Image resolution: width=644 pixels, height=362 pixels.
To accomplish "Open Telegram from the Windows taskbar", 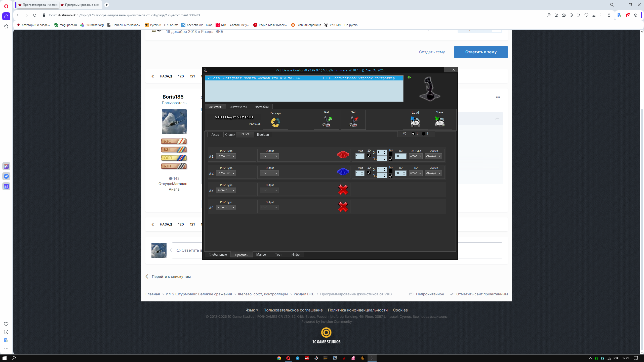I will click(298, 358).
